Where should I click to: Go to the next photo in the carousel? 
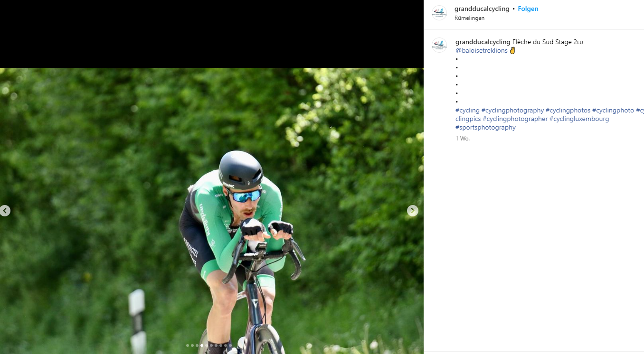[412, 211]
